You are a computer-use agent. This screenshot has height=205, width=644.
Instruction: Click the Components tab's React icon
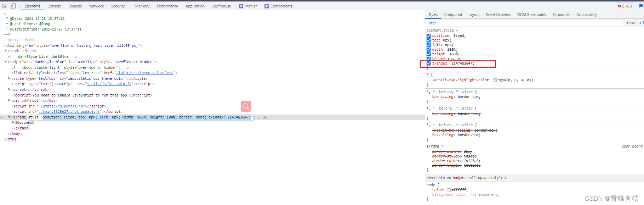pos(267,6)
